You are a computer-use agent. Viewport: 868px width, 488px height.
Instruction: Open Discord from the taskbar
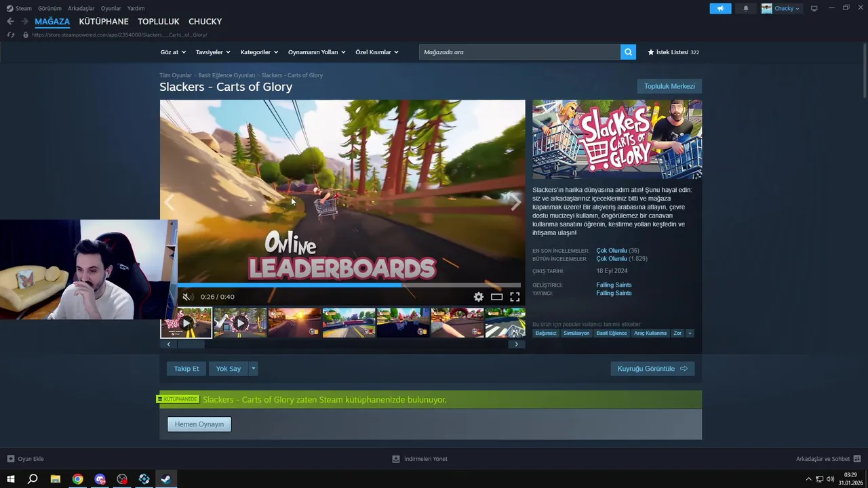point(100,479)
